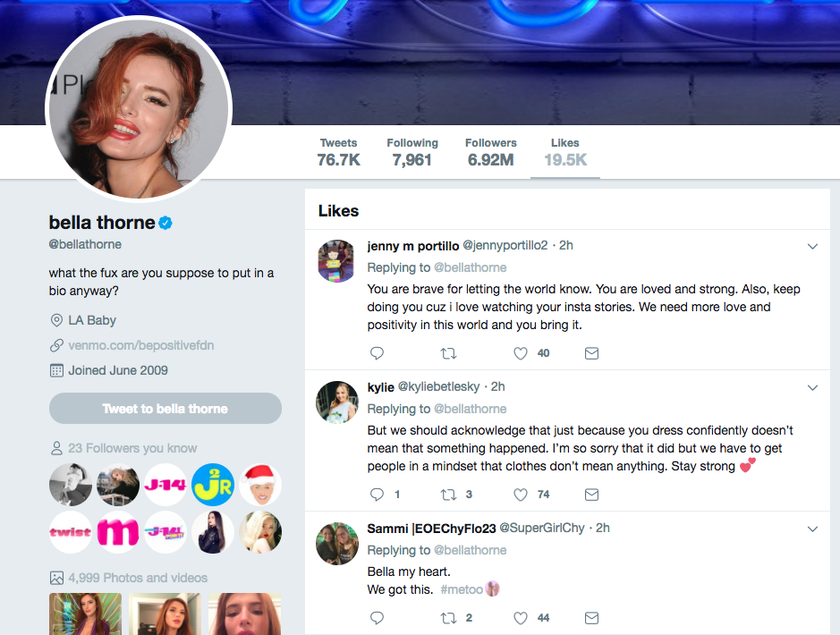Reply to jenny m portillo's tweet
Viewport: 840px width, 635px height.
(x=377, y=353)
